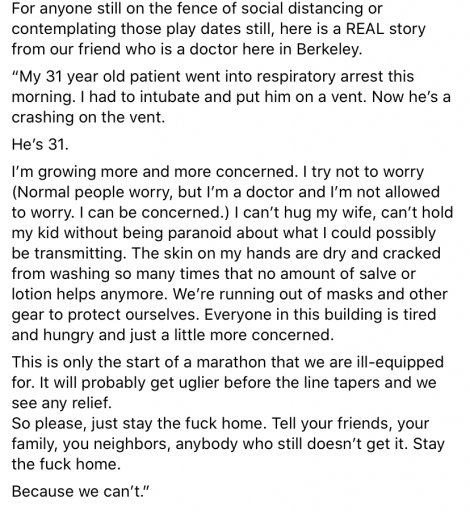Click the phrase "dry and cracked"
Screen dimensions: 470x512
point(382,253)
